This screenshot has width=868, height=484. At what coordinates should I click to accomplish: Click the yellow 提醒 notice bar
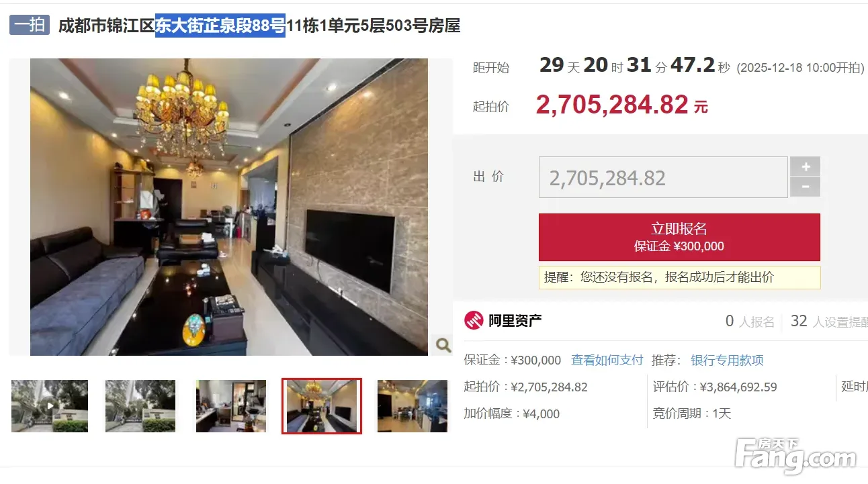click(x=679, y=277)
